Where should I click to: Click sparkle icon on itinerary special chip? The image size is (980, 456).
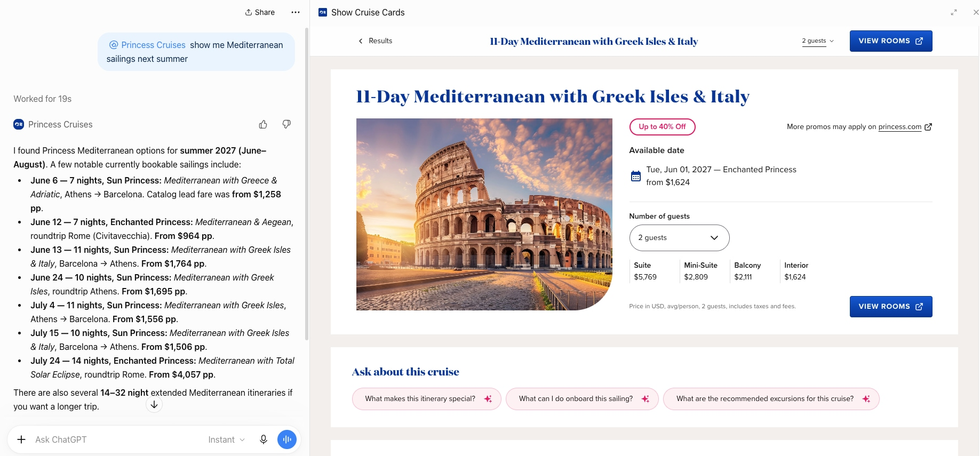point(488,399)
